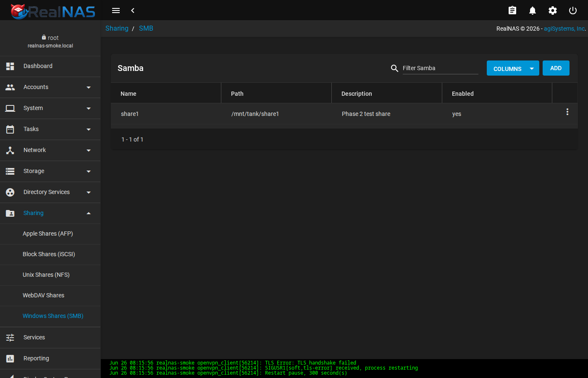Expand the System menu arrow
The width and height of the screenshot is (588, 378).
(x=89, y=108)
